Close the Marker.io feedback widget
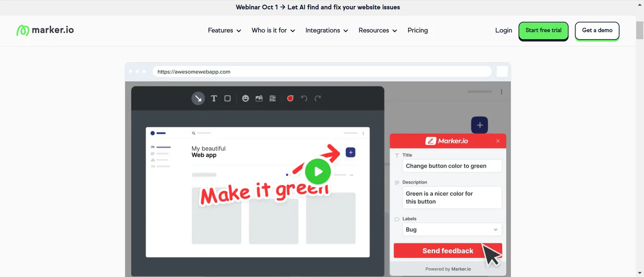644x277 pixels. pyautogui.click(x=498, y=141)
